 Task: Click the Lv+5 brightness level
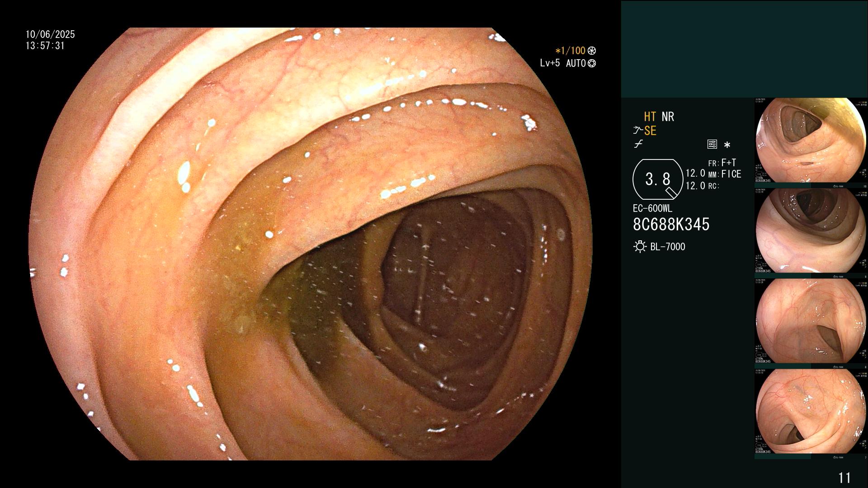coord(550,63)
